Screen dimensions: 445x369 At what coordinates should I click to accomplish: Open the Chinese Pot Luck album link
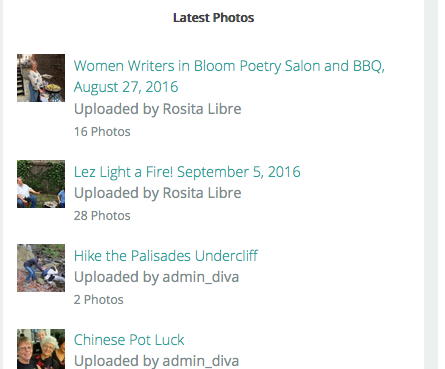point(129,340)
